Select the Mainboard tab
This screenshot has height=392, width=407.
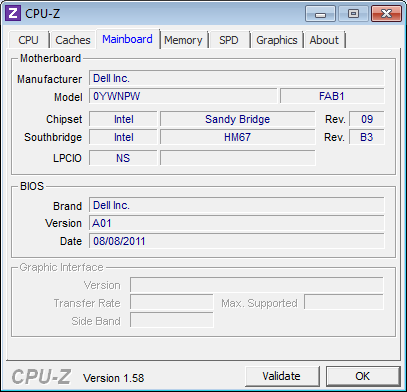pos(127,39)
